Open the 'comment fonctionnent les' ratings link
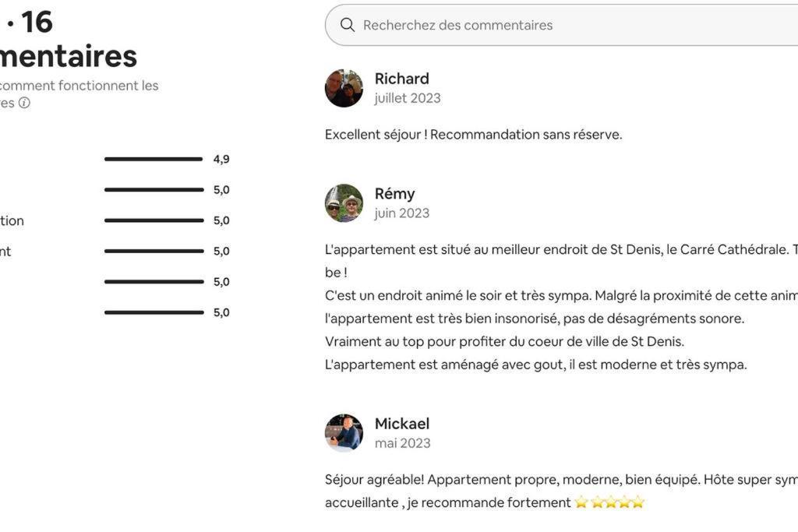 (78, 86)
